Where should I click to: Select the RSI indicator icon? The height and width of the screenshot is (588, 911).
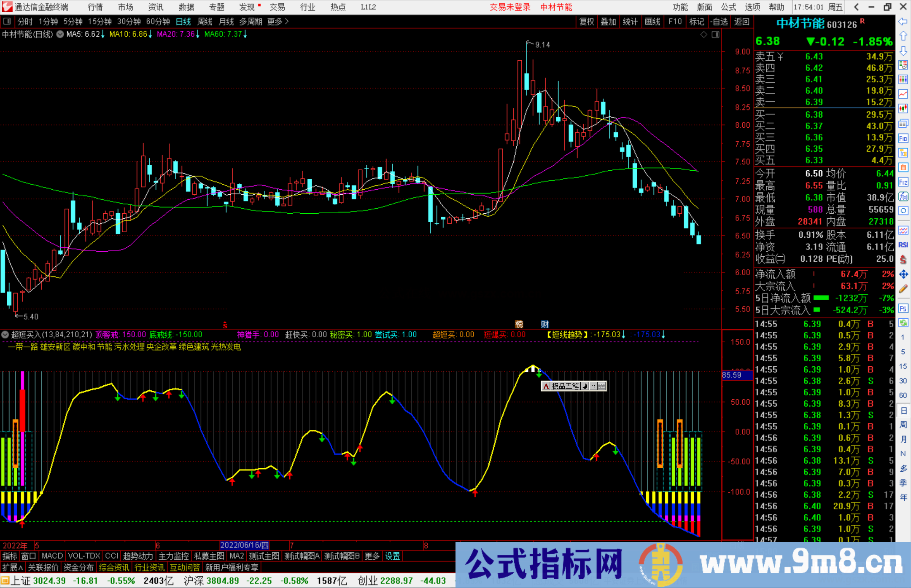coord(903,245)
